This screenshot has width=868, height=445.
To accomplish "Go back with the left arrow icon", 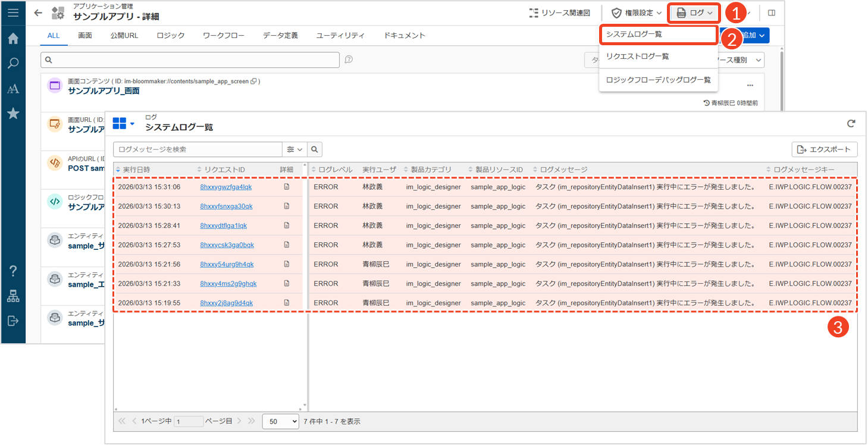I will 38,12.
